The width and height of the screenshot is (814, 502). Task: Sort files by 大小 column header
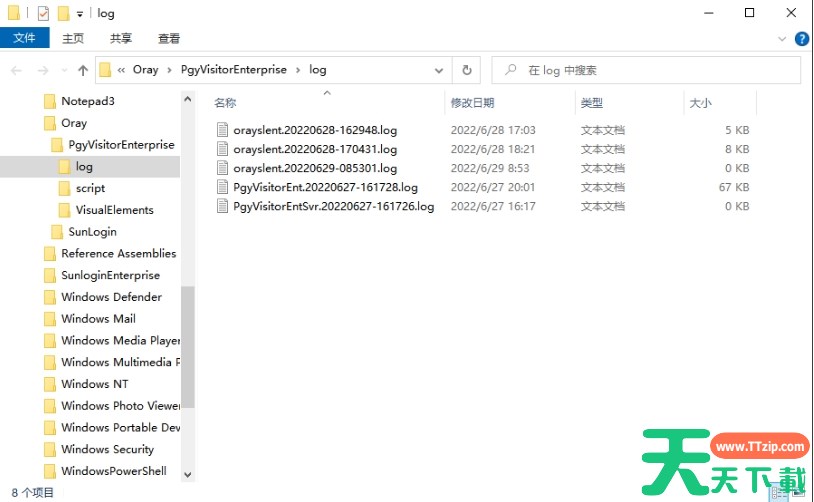(x=700, y=103)
